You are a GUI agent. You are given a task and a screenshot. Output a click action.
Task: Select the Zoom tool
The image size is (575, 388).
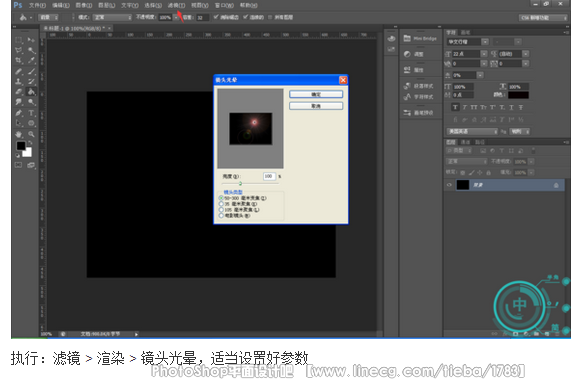[31, 134]
